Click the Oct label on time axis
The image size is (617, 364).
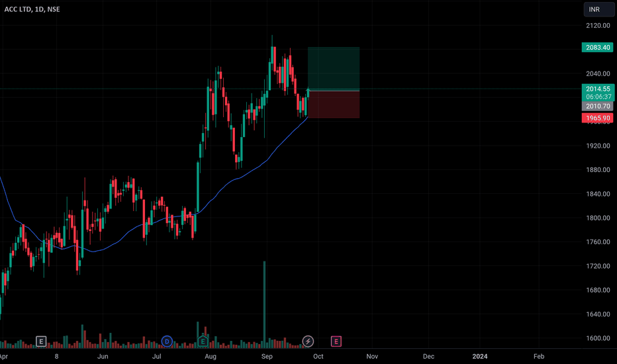pos(318,356)
